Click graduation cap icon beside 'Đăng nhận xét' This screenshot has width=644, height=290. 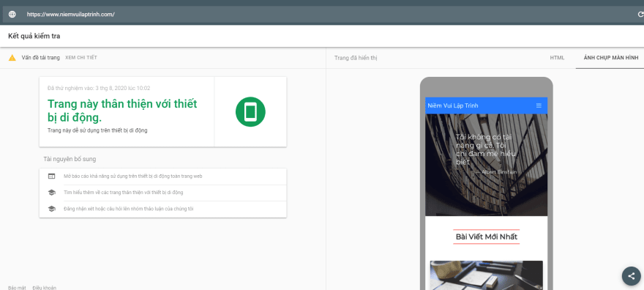click(52, 209)
